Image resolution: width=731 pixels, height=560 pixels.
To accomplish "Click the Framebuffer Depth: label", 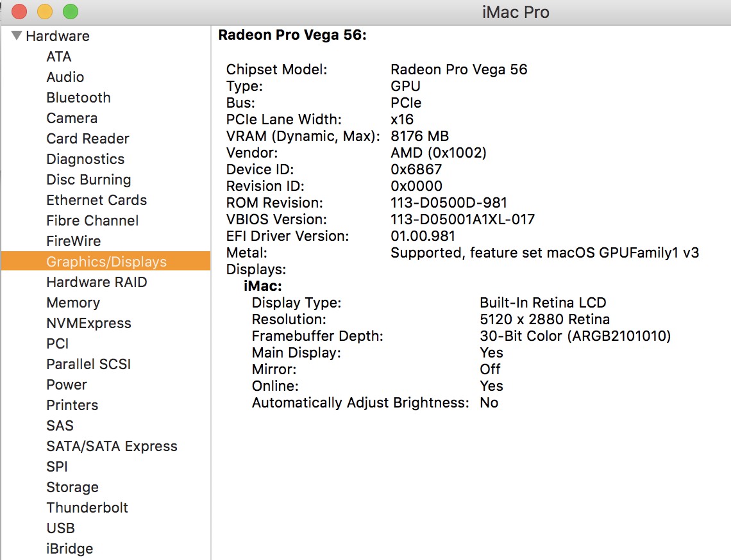I will pos(317,336).
